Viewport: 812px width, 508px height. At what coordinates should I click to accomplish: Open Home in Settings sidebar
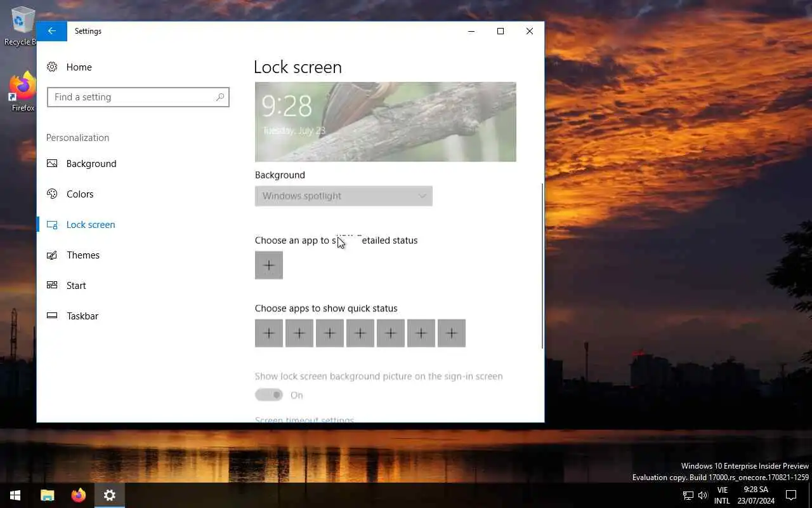(79, 67)
